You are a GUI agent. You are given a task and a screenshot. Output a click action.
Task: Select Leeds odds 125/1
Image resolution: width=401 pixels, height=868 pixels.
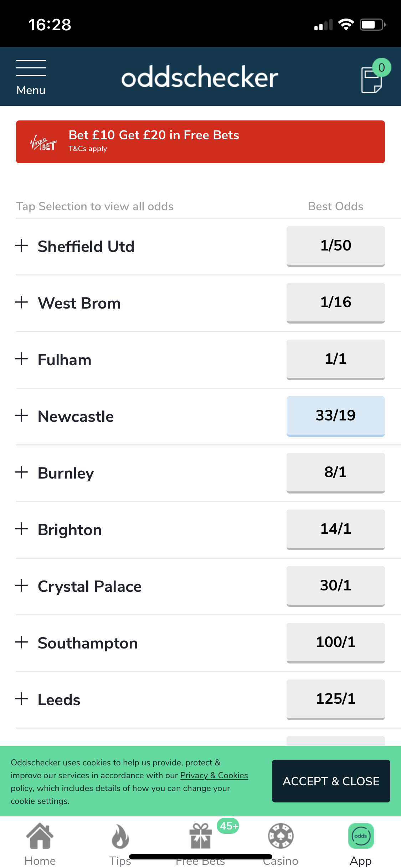pyautogui.click(x=336, y=699)
